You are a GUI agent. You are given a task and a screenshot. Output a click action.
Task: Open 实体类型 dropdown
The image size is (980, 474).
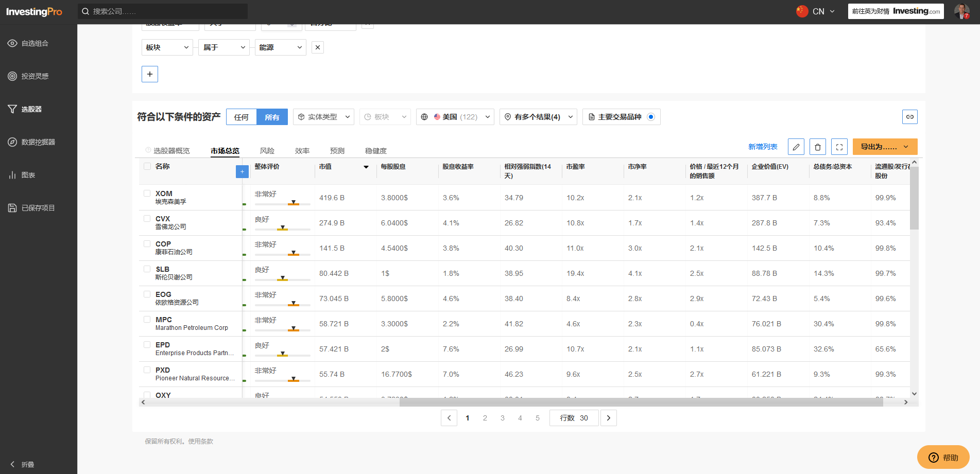click(324, 117)
